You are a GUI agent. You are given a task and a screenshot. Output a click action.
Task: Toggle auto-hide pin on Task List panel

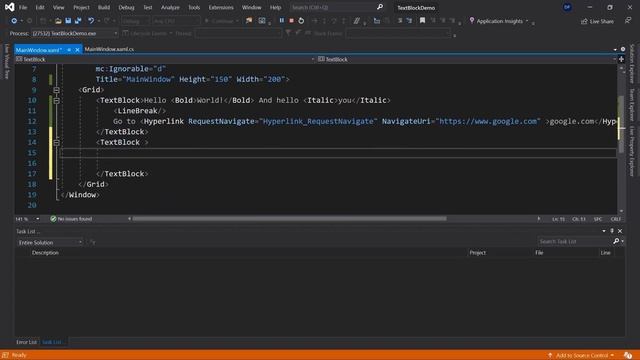click(612, 231)
